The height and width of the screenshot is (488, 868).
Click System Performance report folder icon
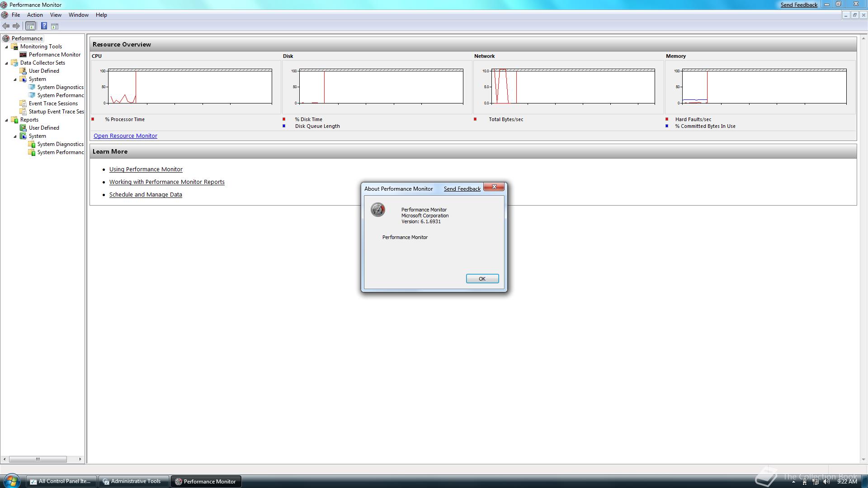[32, 152]
